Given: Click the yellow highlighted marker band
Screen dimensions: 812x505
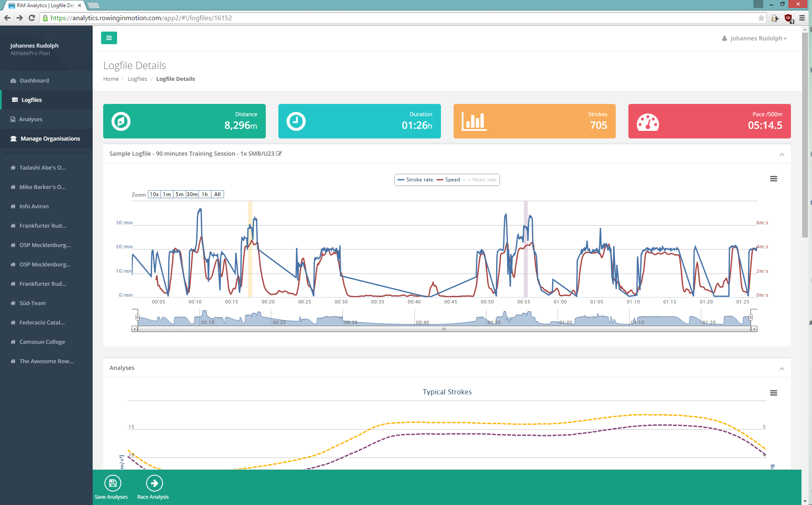Looking at the screenshot, I should tap(250, 249).
